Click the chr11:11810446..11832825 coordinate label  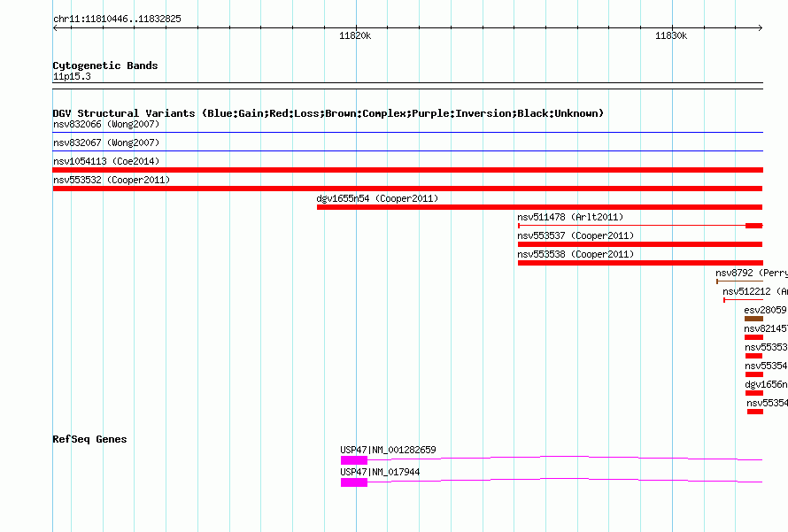click(117, 19)
